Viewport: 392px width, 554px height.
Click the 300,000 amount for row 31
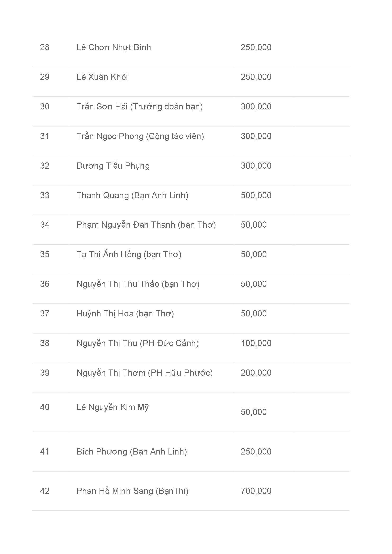[x=256, y=136]
